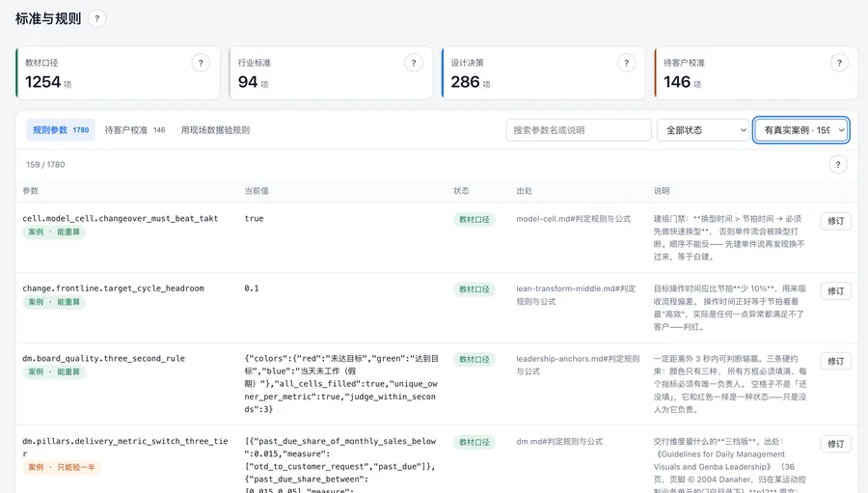The image size is (868, 493).
Task: Open 用现场数据验规则 tab
Action: [x=215, y=130]
